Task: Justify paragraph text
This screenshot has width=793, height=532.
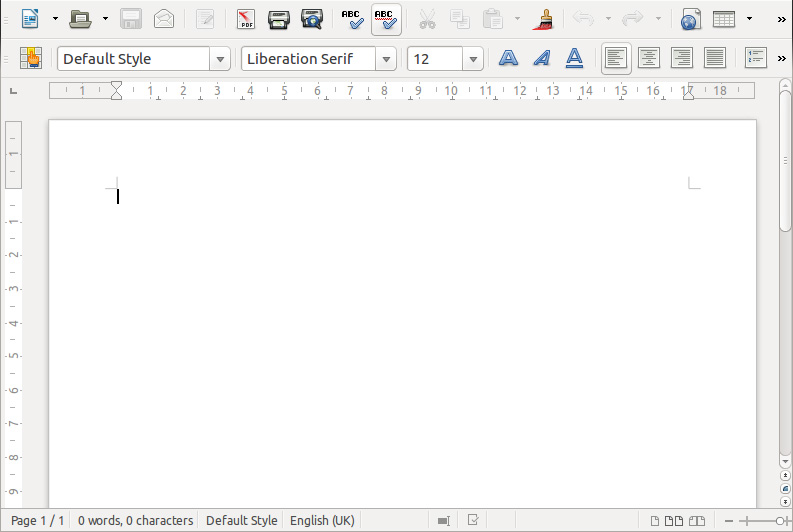Action: pos(715,58)
